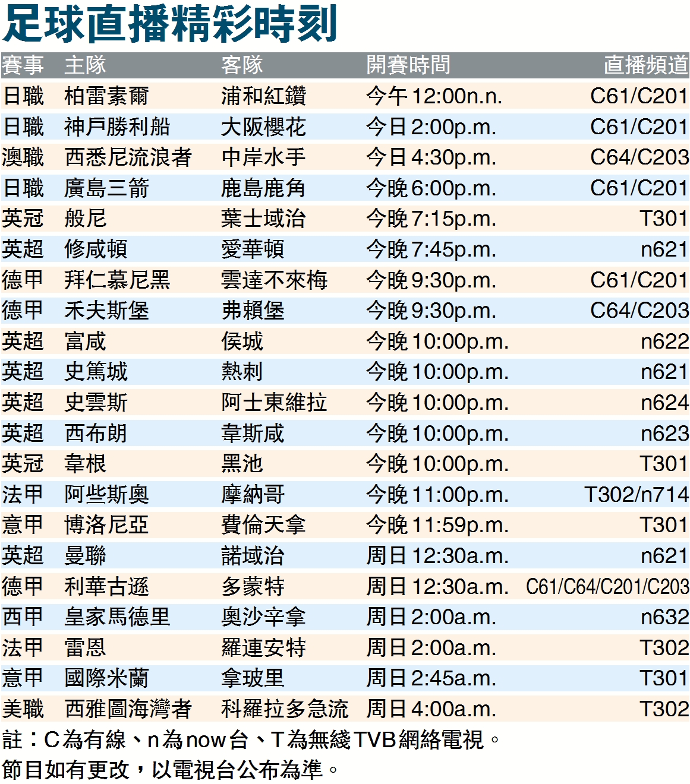Select channel n622 for the 富咸 match

pyautogui.click(x=664, y=342)
